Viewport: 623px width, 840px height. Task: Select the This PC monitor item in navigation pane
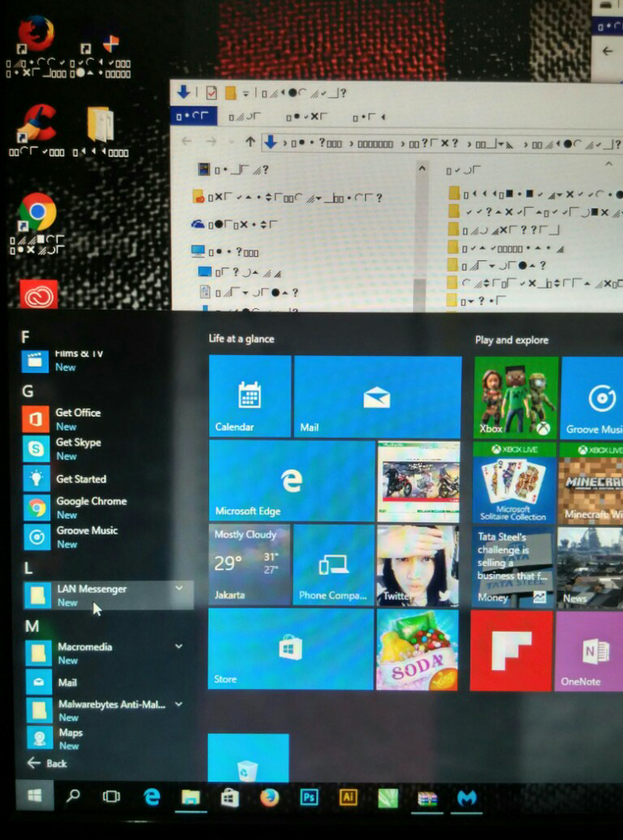click(225, 251)
